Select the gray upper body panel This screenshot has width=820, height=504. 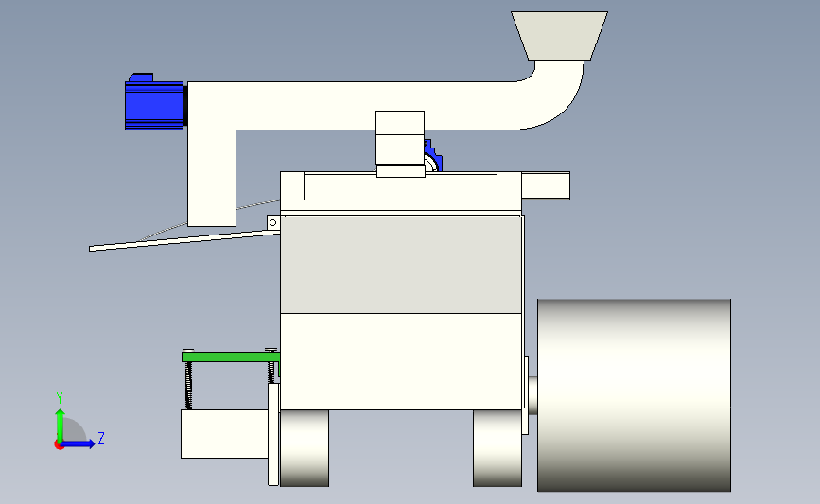401,265
